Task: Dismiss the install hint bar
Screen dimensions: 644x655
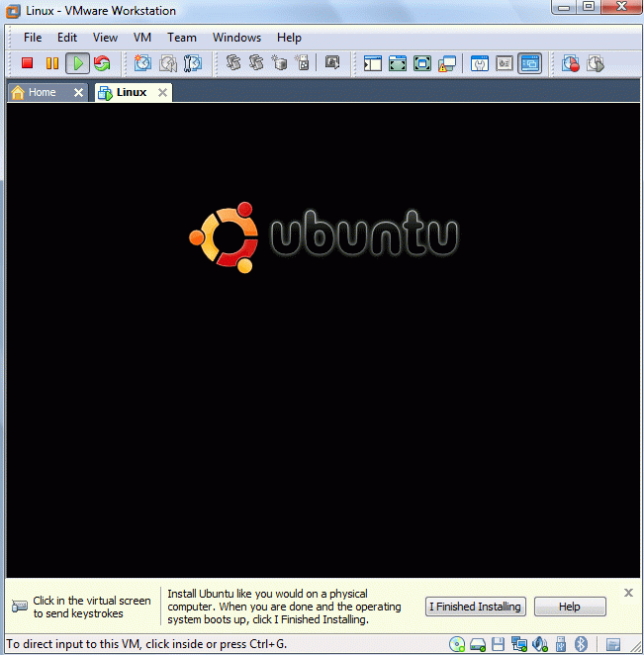Action: (628, 593)
